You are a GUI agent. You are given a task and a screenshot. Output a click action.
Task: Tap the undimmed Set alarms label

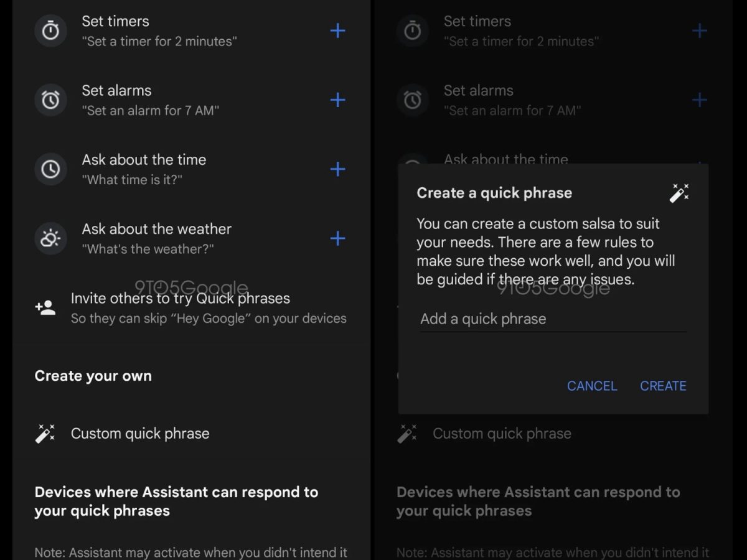coord(116,90)
